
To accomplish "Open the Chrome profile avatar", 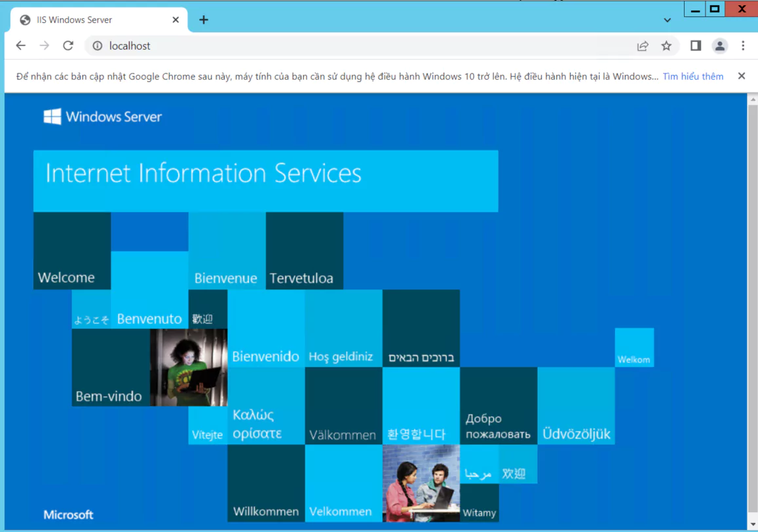I will [720, 46].
